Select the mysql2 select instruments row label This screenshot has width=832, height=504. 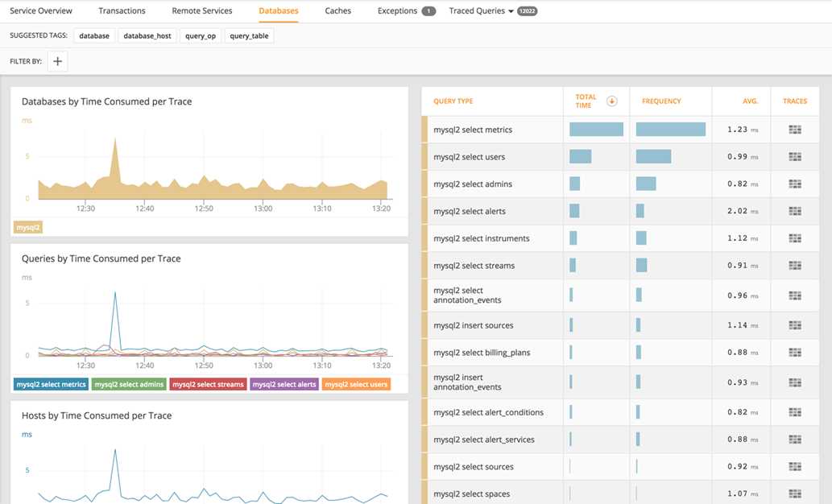point(482,238)
